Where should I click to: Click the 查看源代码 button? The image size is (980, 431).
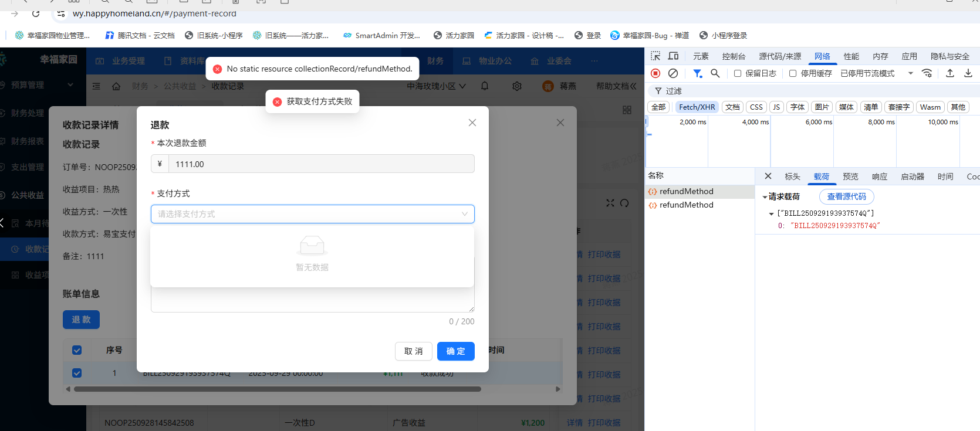(x=846, y=196)
